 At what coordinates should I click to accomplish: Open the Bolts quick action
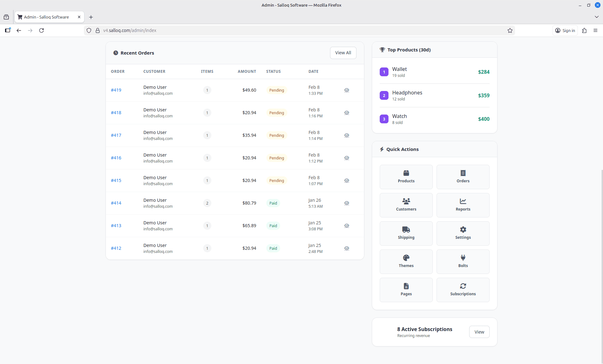463,261
